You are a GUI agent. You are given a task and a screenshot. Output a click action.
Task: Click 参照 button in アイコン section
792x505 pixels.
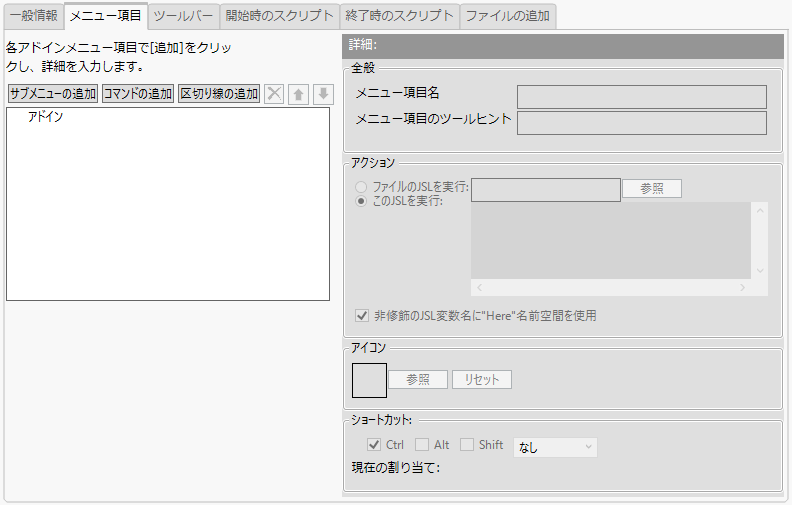(x=418, y=379)
